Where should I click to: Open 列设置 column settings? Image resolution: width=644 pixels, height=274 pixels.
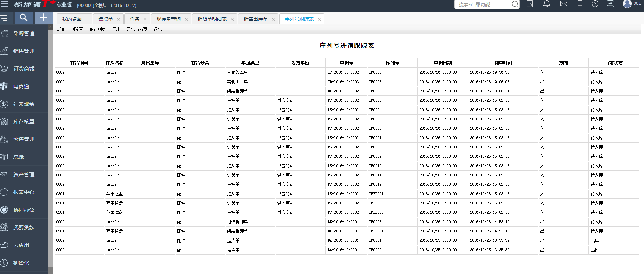coord(77,30)
